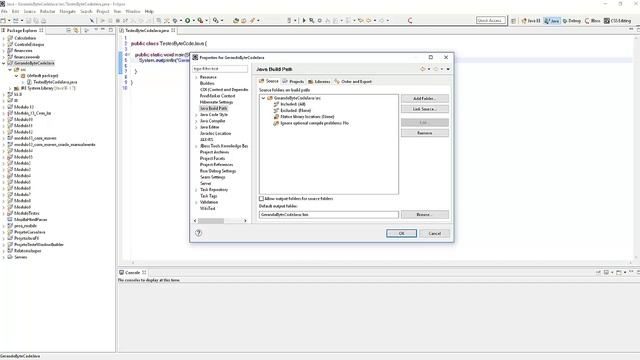Viewport: 640px width, 360px height.
Task: Click the Default output folder text field
Action: click(329, 214)
